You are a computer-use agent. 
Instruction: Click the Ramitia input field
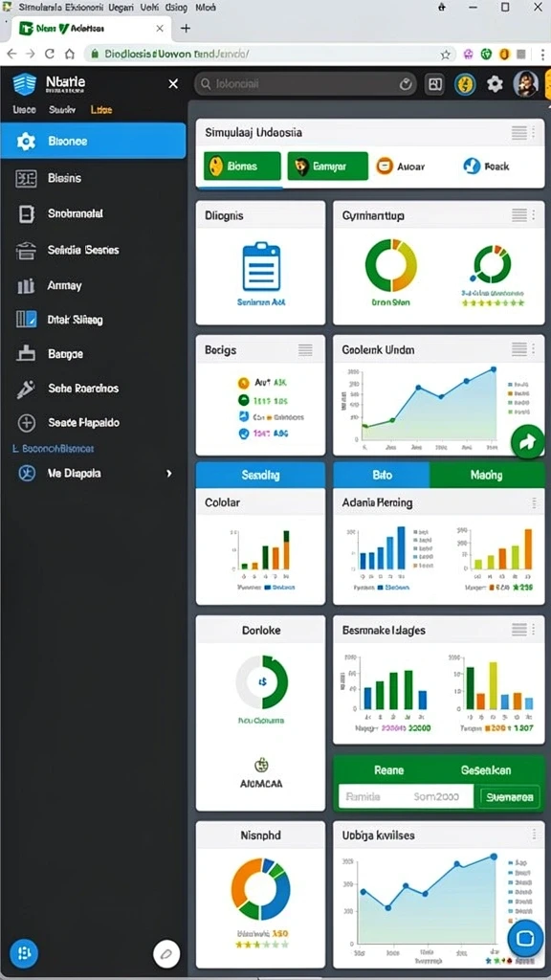pos(406,797)
